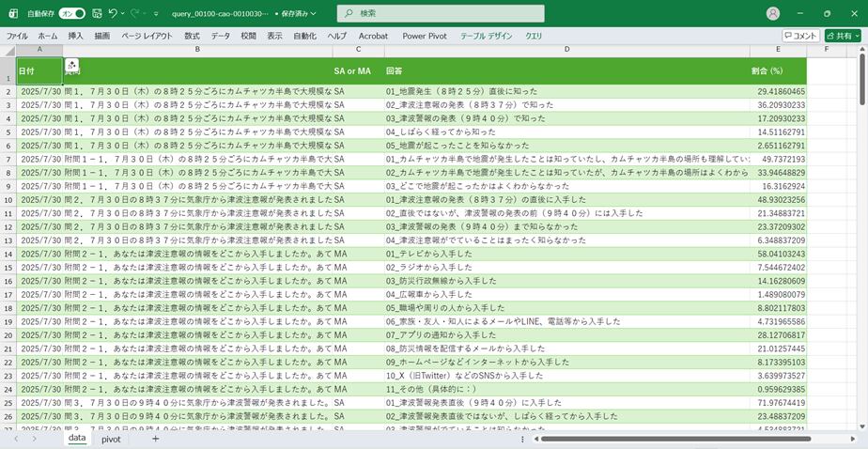Switch to the pivot sheet tab

(x=111, y=439)
